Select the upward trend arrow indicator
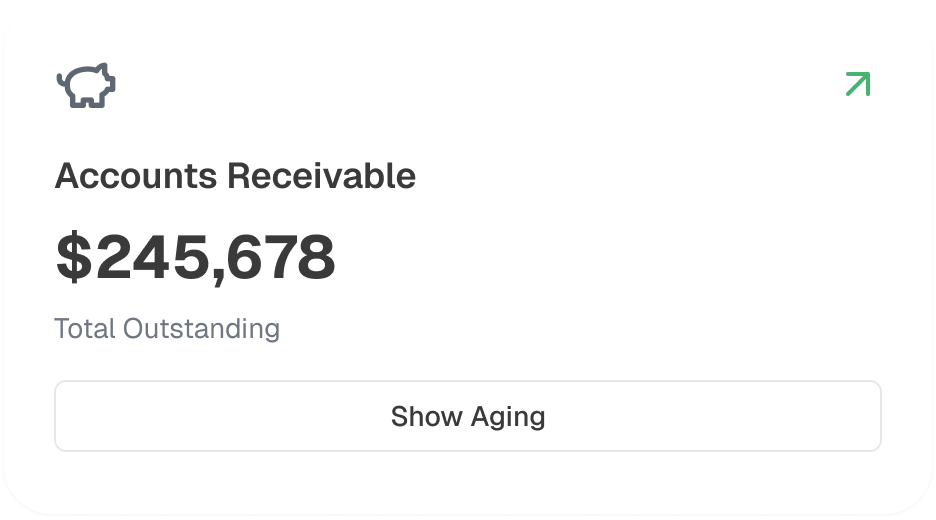936x520 pixels. pos(857,85)
